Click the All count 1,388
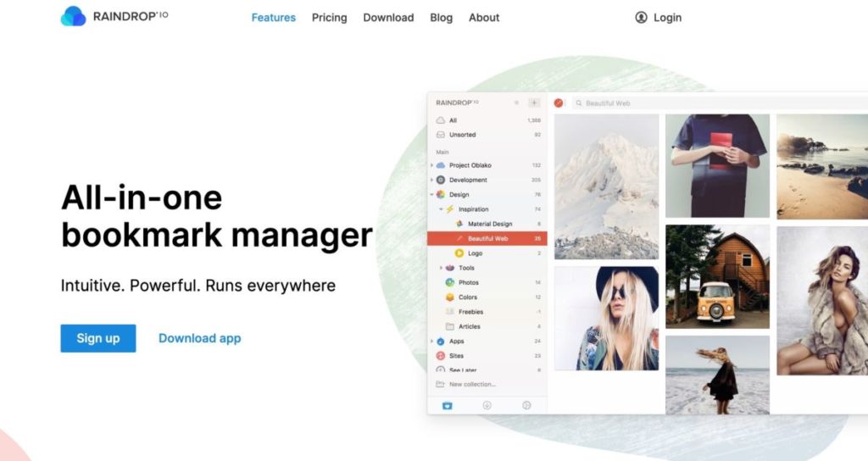The width and height of the screenshot is (868, 461). 534,120
